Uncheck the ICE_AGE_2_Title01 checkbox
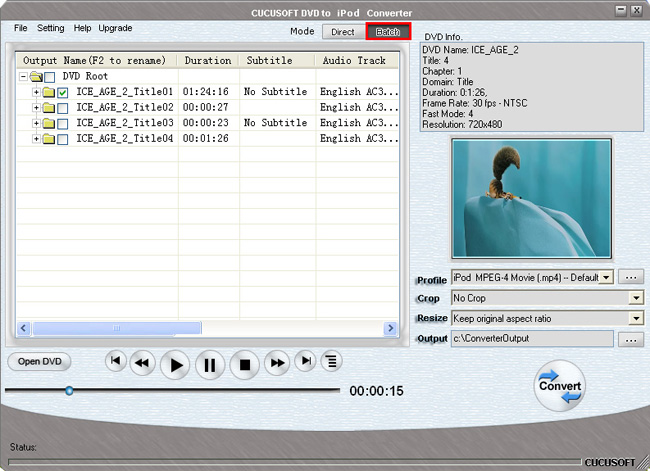 click(x=63, y=92)
